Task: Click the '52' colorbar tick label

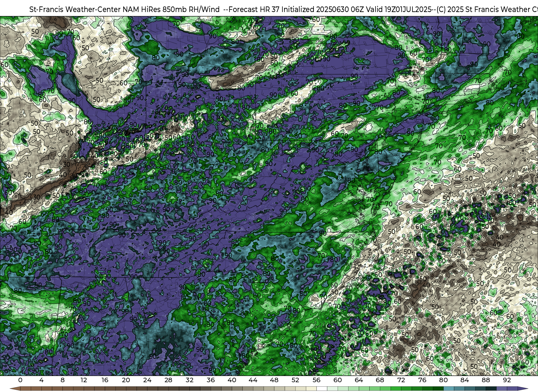Action: pyautogui.click(x=295, y=380)
